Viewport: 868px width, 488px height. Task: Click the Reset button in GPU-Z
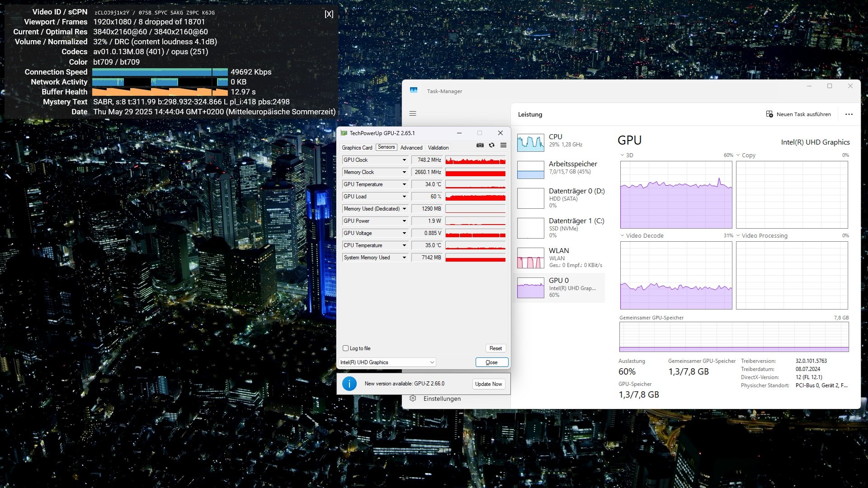click(495, 348)
